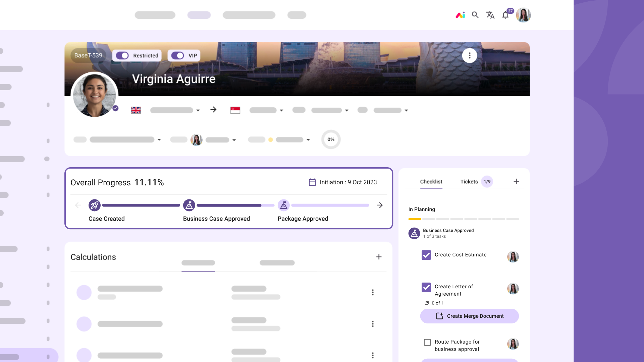
Task: Click the translate language icon
Action: coord(490,15)
